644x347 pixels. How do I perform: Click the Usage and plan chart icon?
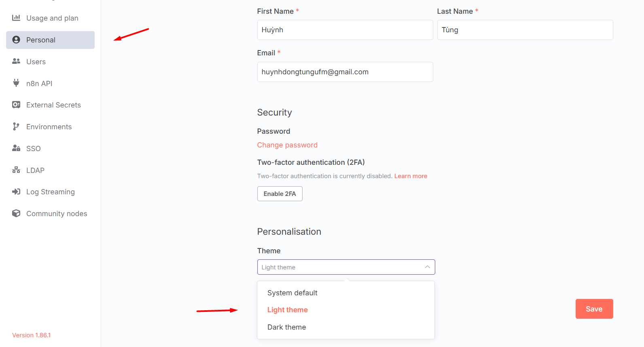16,18
